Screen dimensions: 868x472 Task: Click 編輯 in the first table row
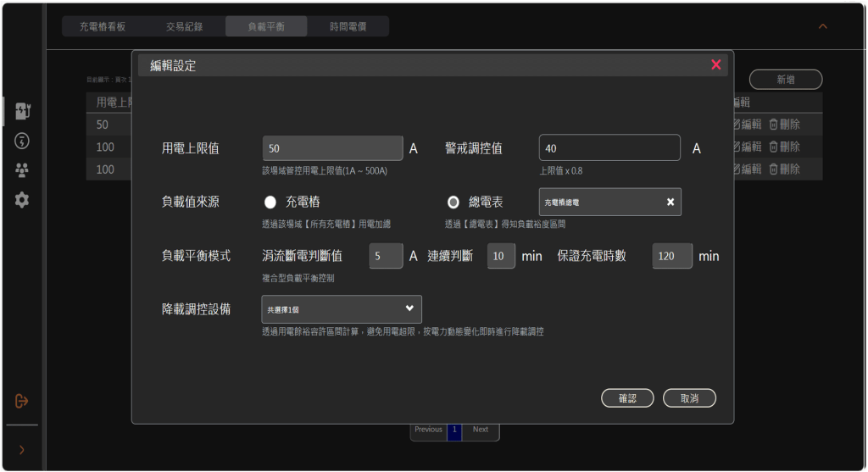click(x=748, y=125)
